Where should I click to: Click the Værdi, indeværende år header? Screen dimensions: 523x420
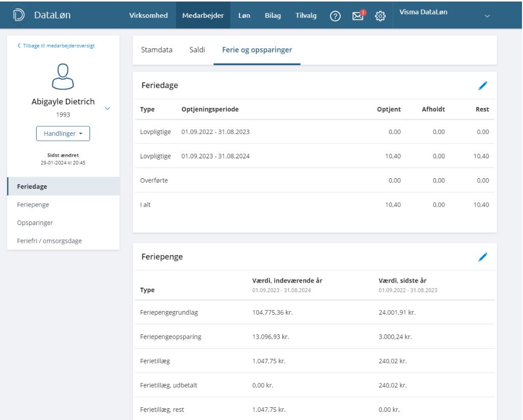[287, 281]
